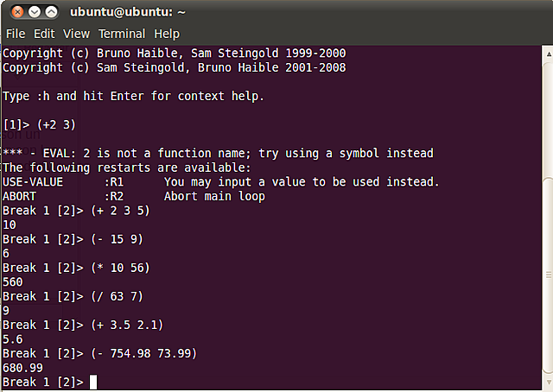Click the expression '(+ 2 3 5)'
The height and width of the screenshot is (392, 553).
click(x=120, y=211)
